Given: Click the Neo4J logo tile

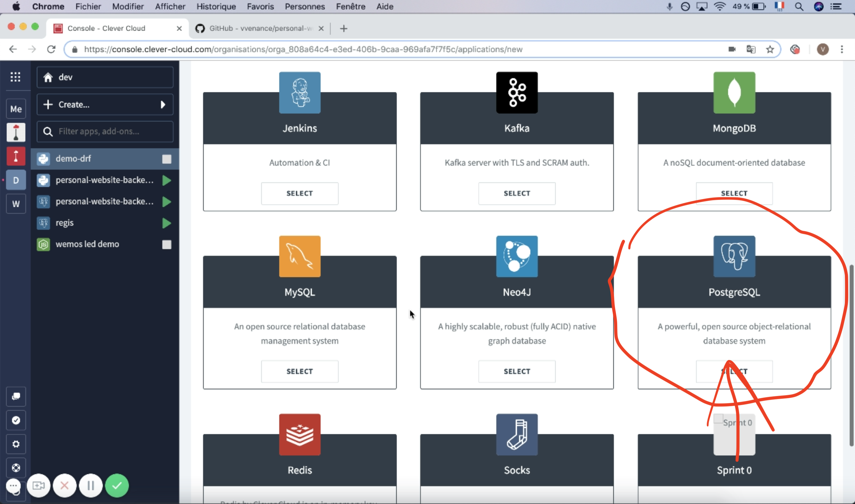Looking at the screenshot, I should click(x=517, y=256).
